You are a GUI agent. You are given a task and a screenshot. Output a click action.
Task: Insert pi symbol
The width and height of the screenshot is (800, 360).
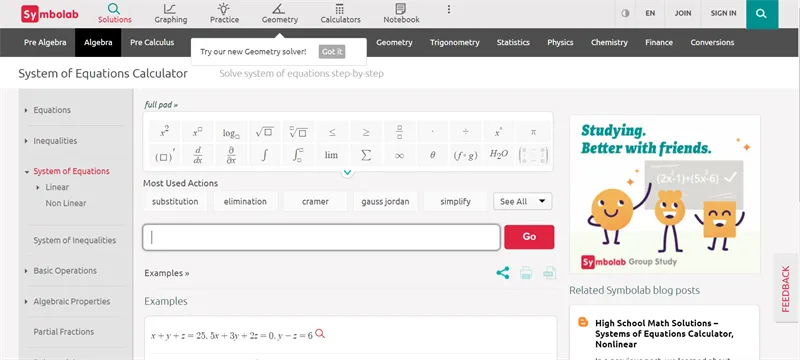click(x=533, y=132)
